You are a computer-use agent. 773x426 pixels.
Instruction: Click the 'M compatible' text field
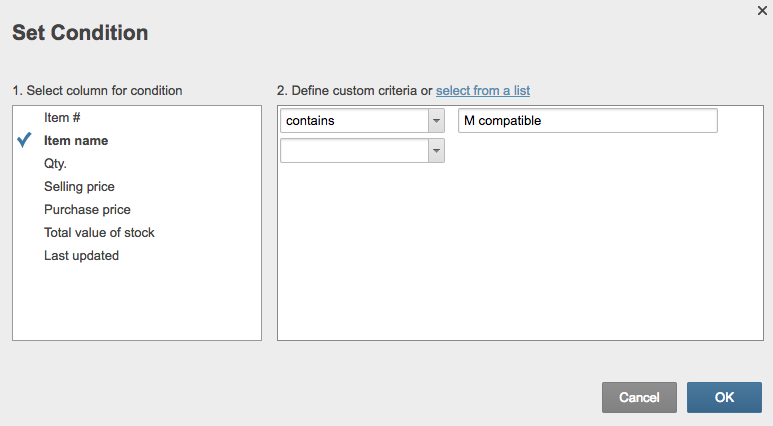[587, 121]
